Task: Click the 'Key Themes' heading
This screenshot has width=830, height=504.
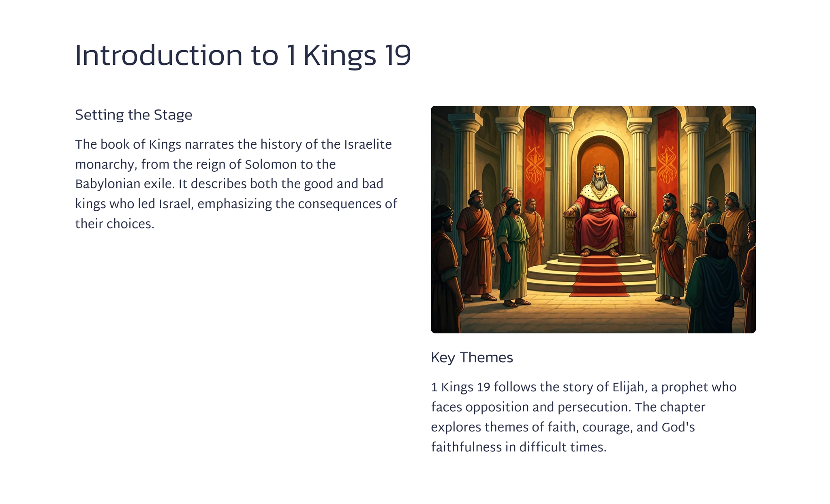Action: 472,358
